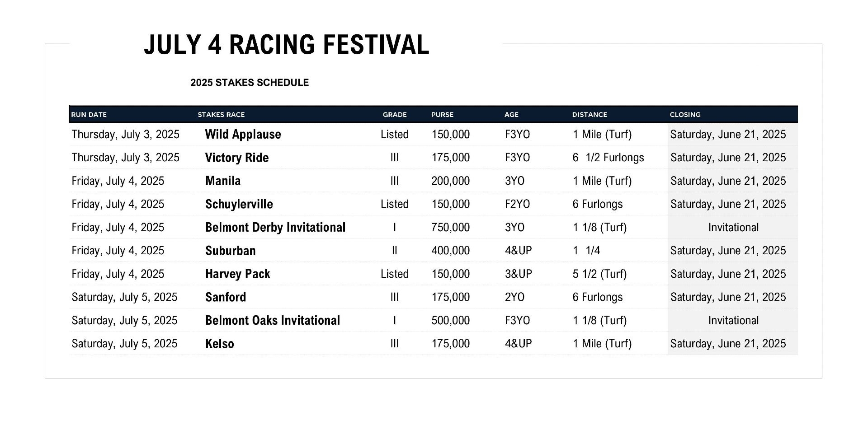Open the Schuylerville race entry

[239, 204]
